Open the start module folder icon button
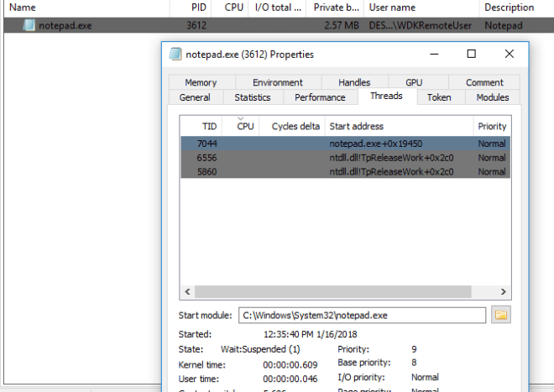This screenshot has height=392, width=554. 501,315
